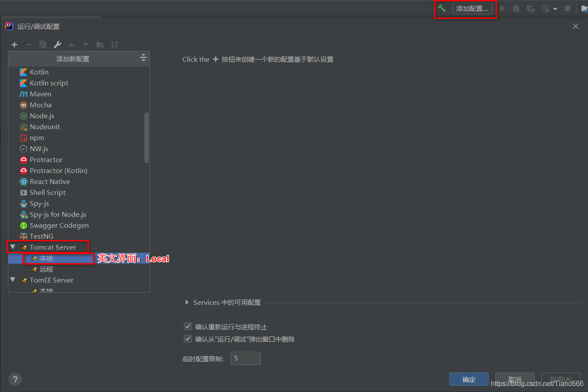Viewport: 588px width, 392px height.
Task: Toggle 确认从"运行/调试"弹出窗口中删除 checkbox
Action: (188, 339)
